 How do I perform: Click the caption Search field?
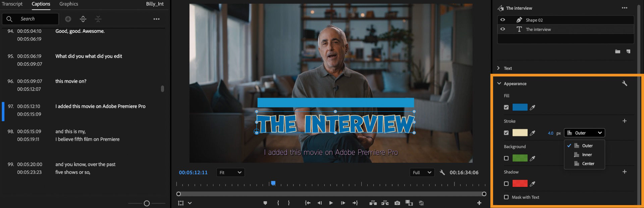coord(31,19)
